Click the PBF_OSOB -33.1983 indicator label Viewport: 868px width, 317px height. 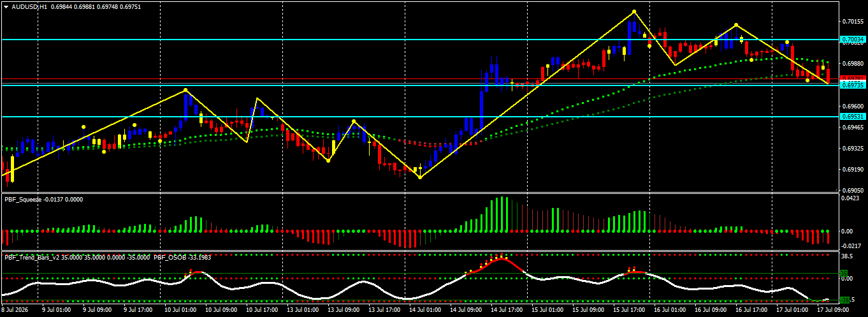[182, 257]
